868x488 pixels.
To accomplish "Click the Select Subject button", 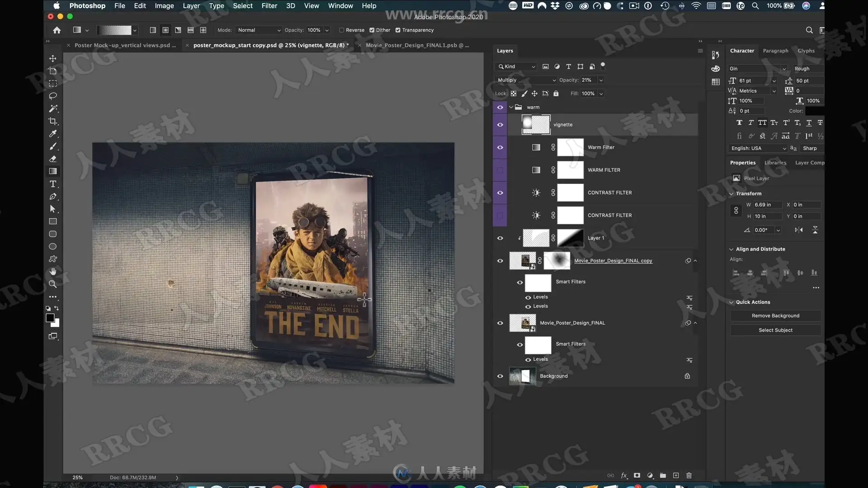I will pyautogui.click(x=775, y=330).
